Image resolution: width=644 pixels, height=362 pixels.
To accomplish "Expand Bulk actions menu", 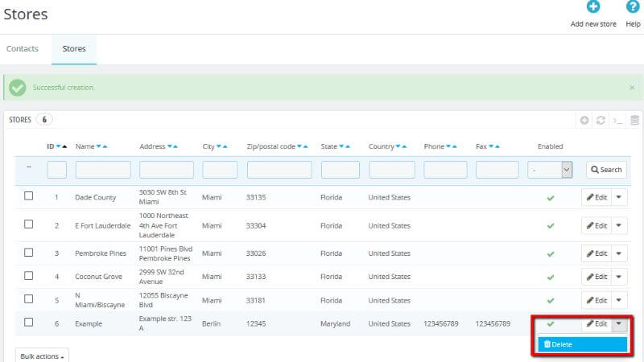I will point(42,356).
